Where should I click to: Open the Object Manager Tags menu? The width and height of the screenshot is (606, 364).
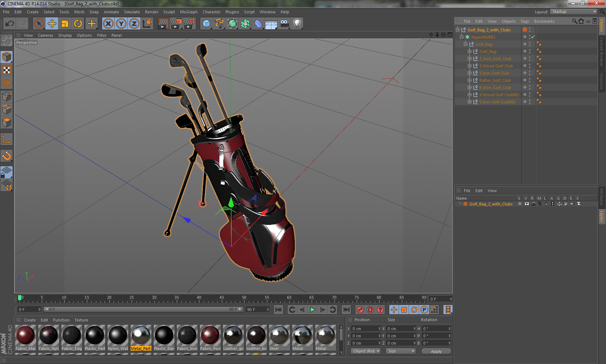tap(525, 21)
